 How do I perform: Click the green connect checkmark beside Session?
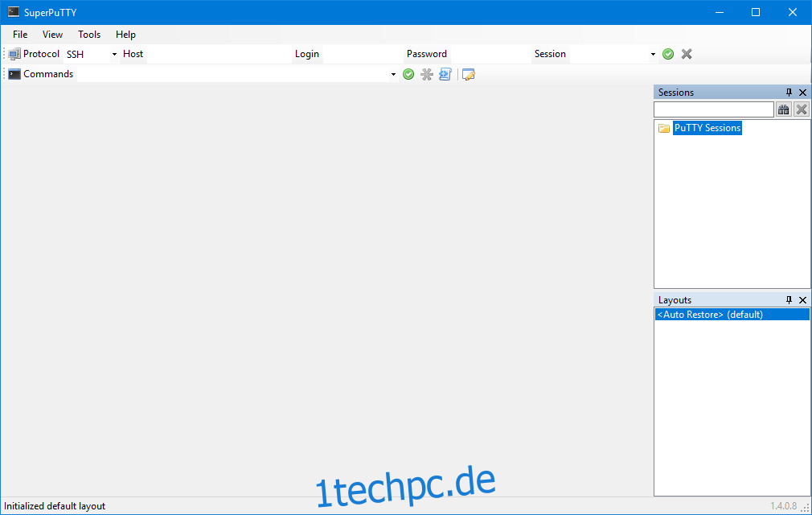click(x=668, y=55)
